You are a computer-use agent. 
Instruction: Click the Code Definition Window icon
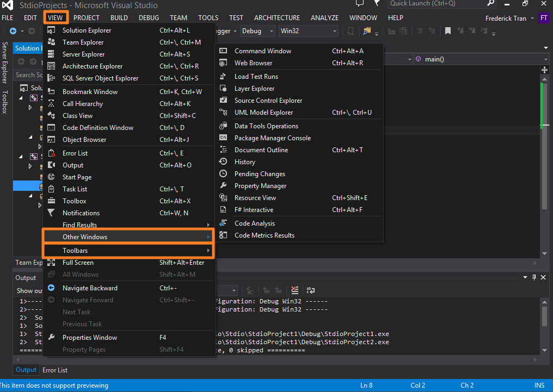[x=51, y=128]
